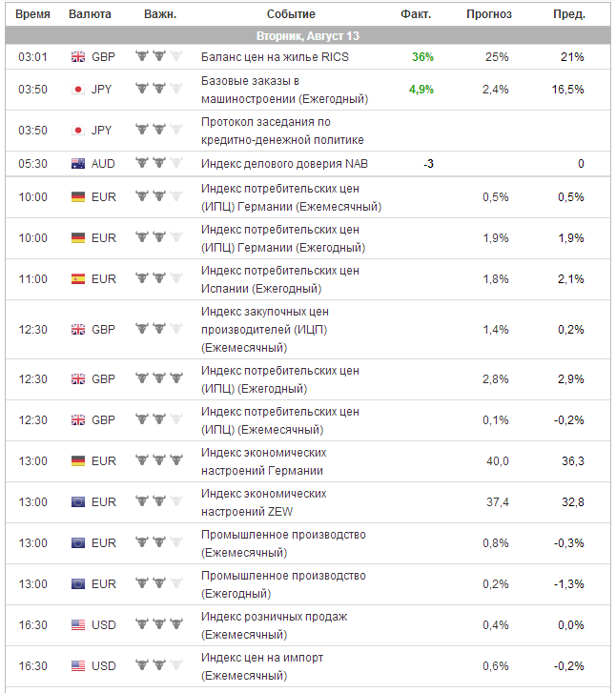Open Индекс розничных продаж (Ежемесячный) event

click(x=275, y=625)
